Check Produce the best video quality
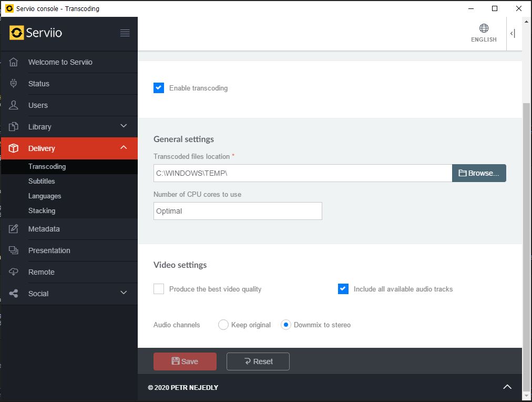The width and height of the screenshot is (532, 402). 159,289
